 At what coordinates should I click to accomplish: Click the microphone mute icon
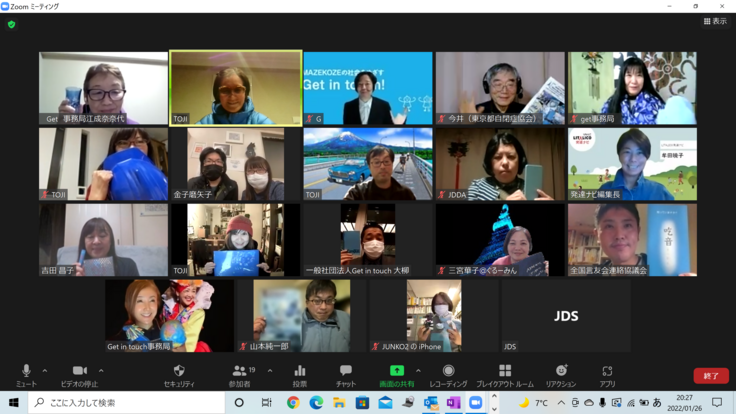click(26, 371)
